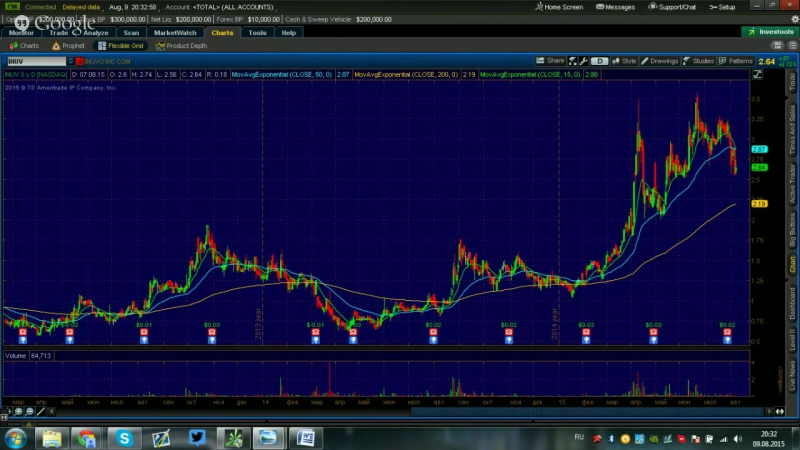The height and width of the screenshot is (450, 800).
Task: Open volume control in system tray
Action: click(x=738, y=439)
